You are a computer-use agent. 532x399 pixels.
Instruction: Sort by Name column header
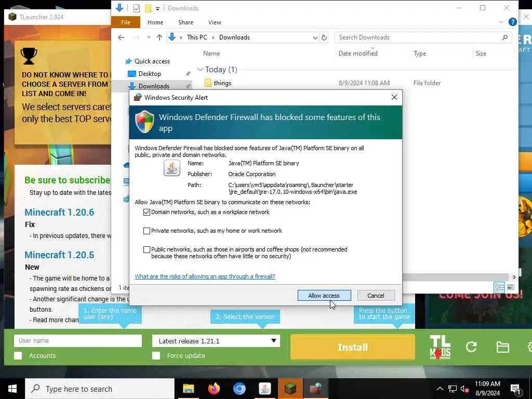pos(211,54)
